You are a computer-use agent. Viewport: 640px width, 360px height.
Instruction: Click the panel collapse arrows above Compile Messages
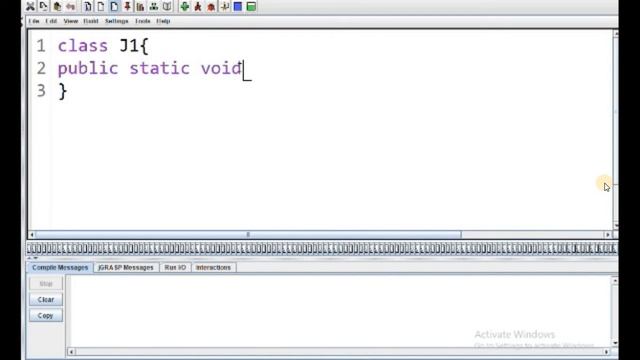[x=32, y=258]
